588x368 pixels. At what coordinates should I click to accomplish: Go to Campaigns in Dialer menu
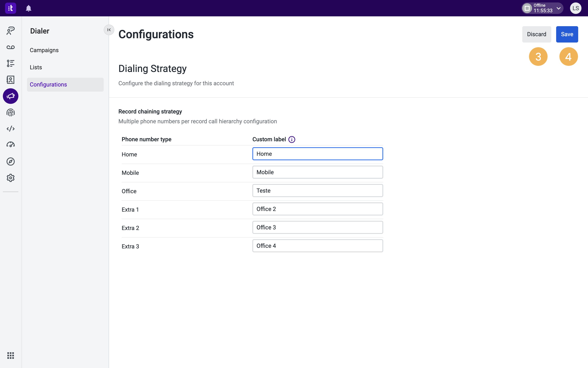65,50
